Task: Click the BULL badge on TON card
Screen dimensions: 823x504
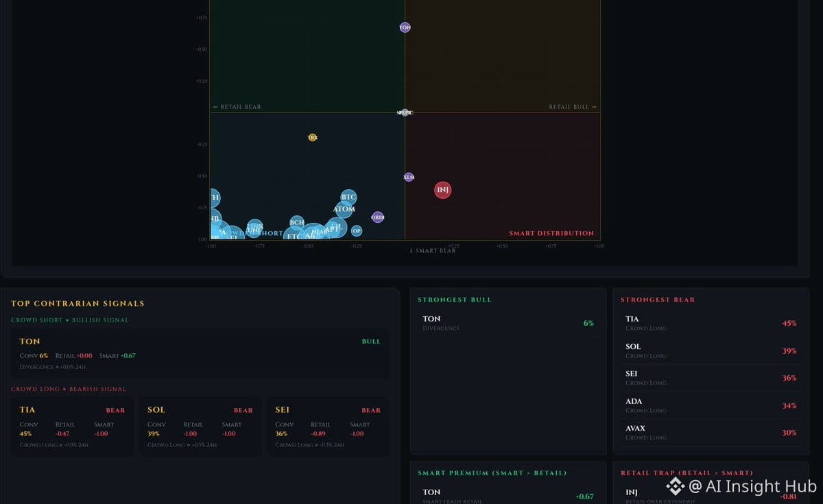Action: [x=371, y=341]
